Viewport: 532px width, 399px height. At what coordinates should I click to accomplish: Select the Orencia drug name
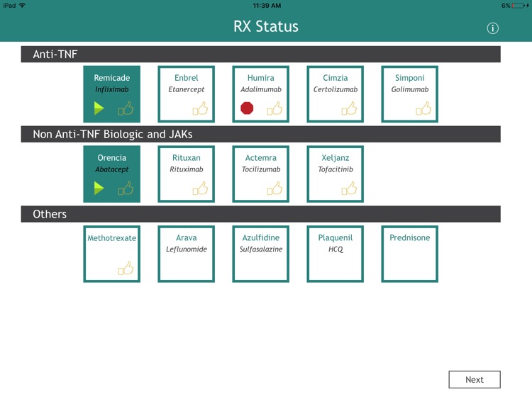tap(111, 157)
